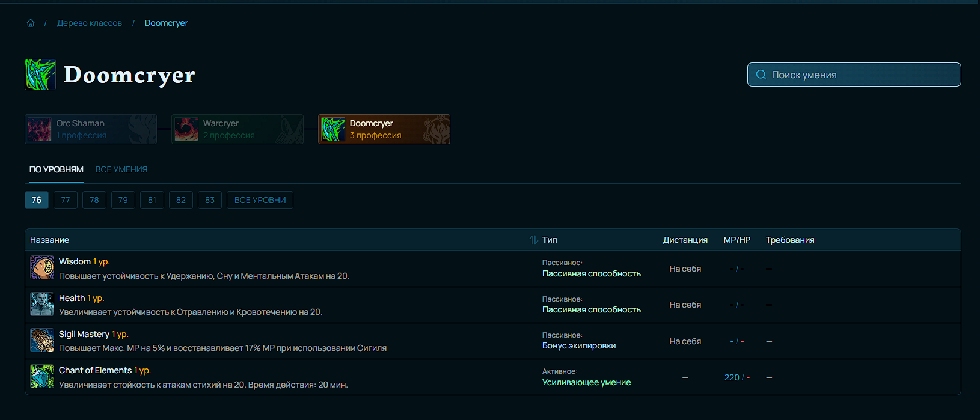Select the Doomcryer 3 профессия card
This screenshot has width=980, height=420.
pos(384,129)
